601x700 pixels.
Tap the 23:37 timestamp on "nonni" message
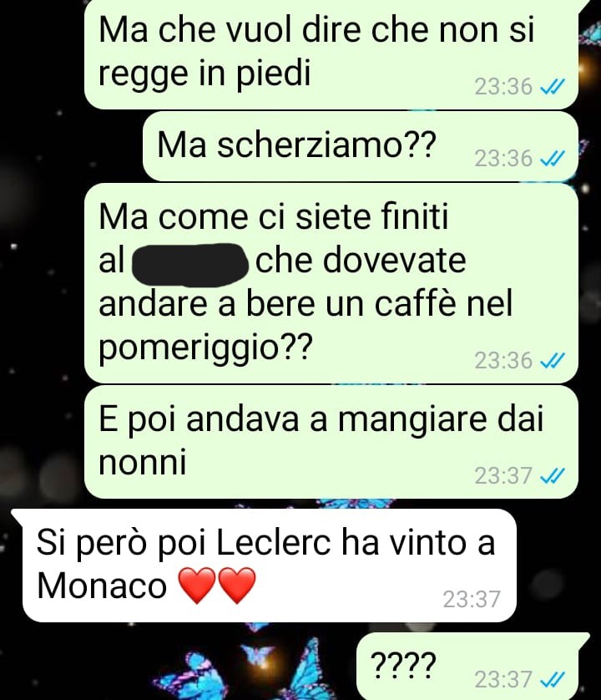[503, 476]
